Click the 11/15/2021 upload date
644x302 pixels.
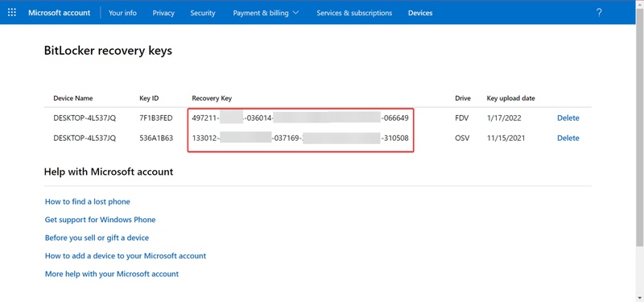[506, 138]
